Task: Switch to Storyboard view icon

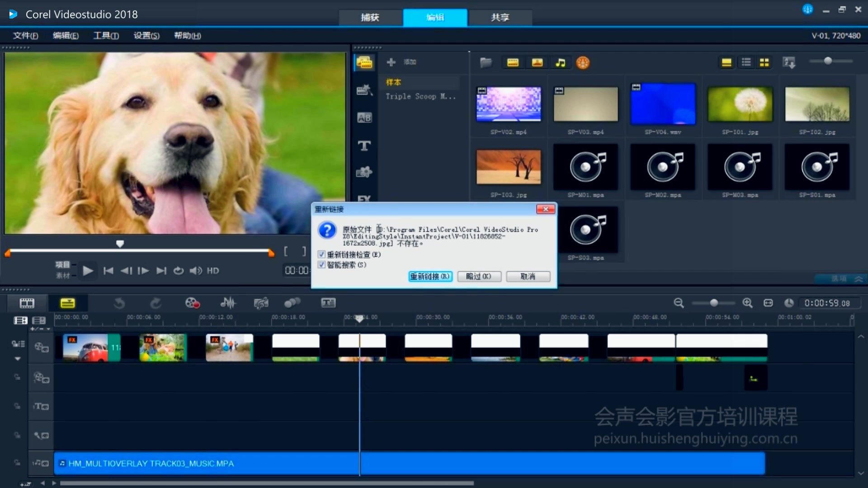Action: [x=27, y=303]
